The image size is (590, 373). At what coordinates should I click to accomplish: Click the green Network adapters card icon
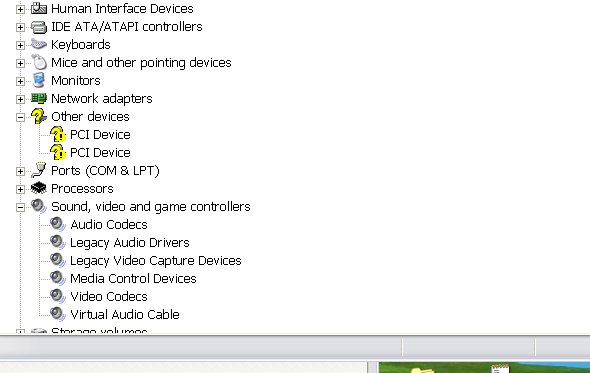tap(39, 99)
